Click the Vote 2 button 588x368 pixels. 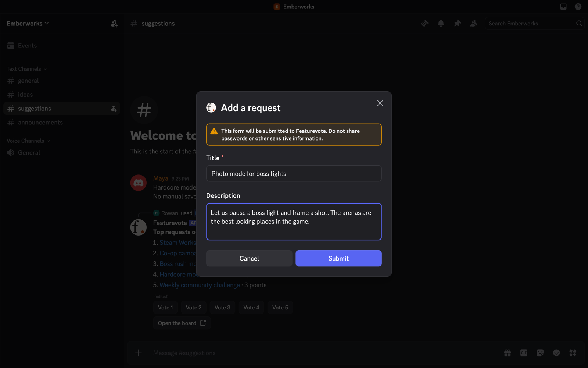(x=194, y=308)
